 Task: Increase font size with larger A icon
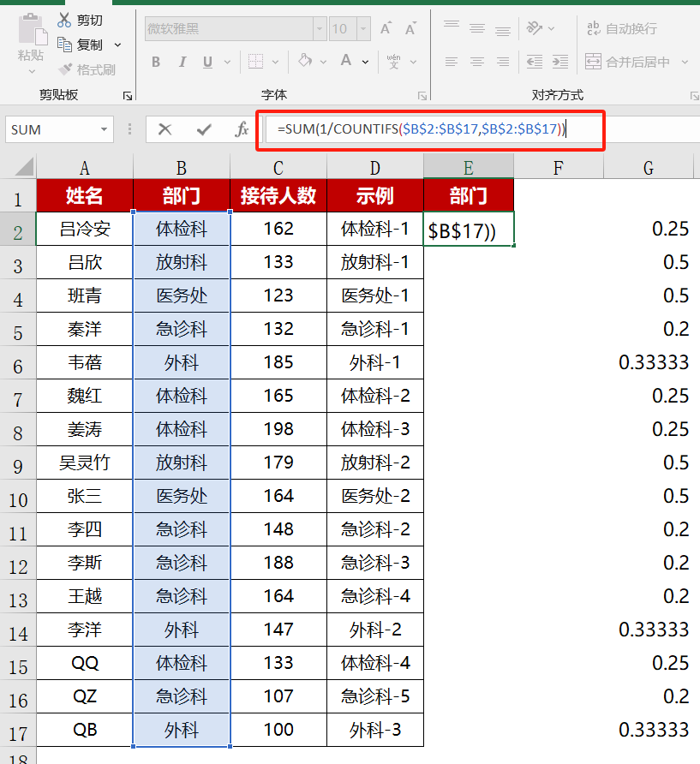pyautogui.click(x=386, y=29)
